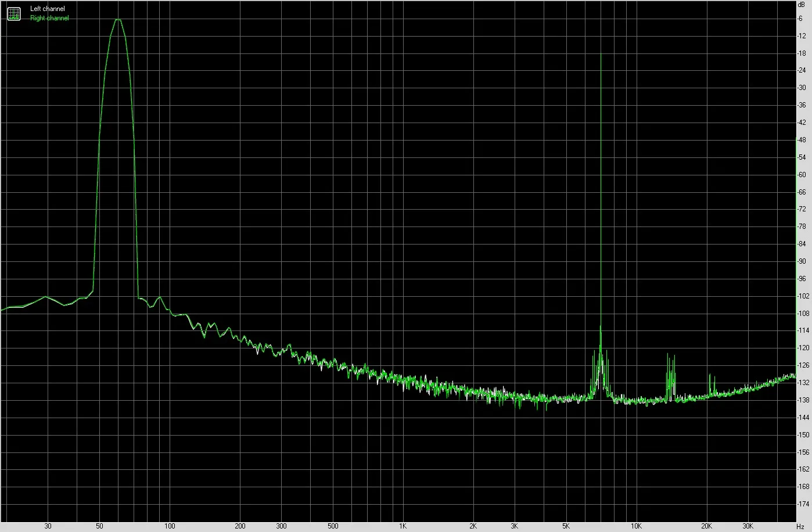Click the tip of the 60 Hz peak
This screenshot has width=812, height=532.
[x=118, y=20]
